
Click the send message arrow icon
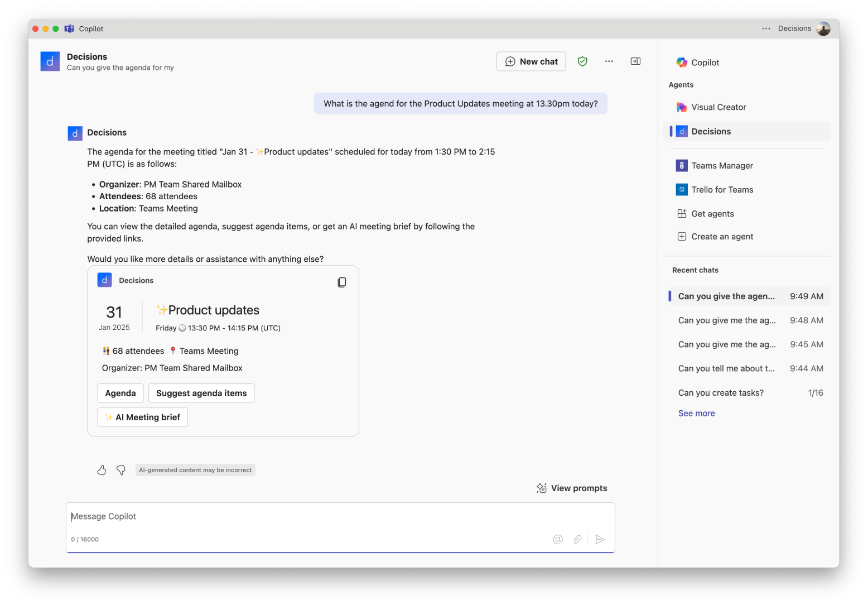[600, 539]
